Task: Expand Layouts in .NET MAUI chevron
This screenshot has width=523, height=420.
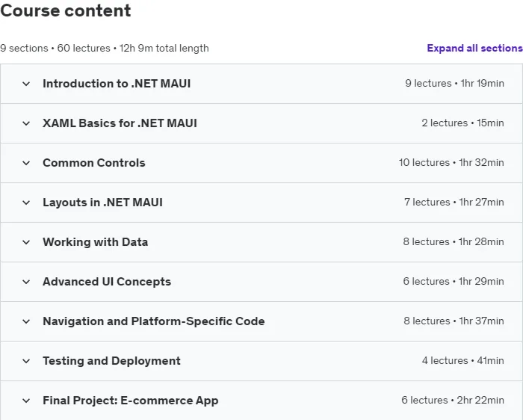Action: click(26, 203)
